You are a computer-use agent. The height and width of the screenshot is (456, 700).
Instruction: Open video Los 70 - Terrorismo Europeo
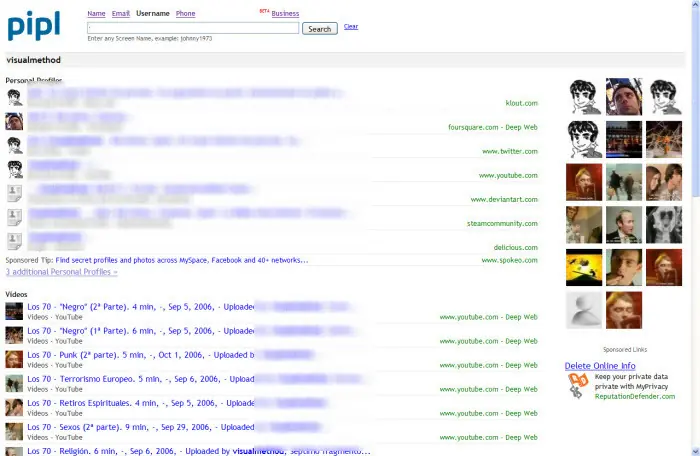tap(140, 379)
